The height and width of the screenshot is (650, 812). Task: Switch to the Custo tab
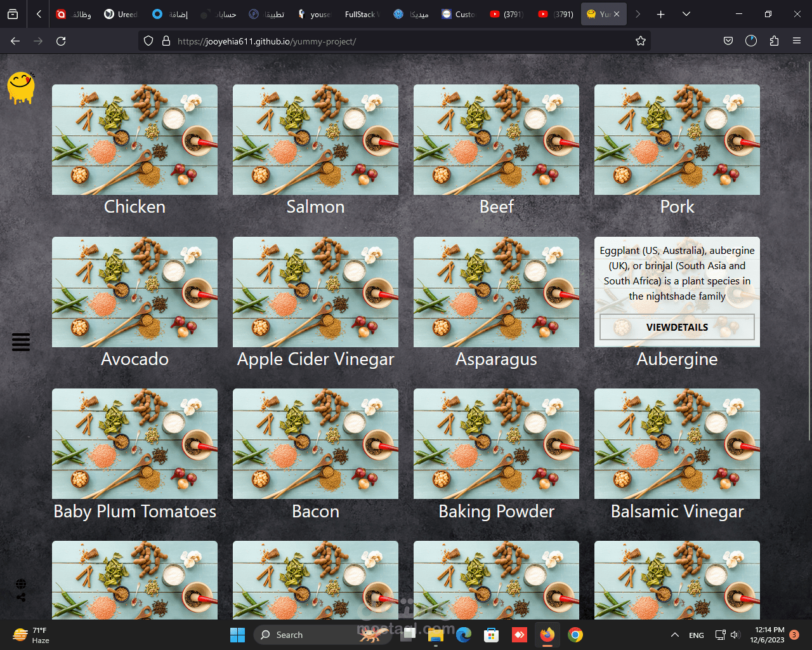(458, 14)
